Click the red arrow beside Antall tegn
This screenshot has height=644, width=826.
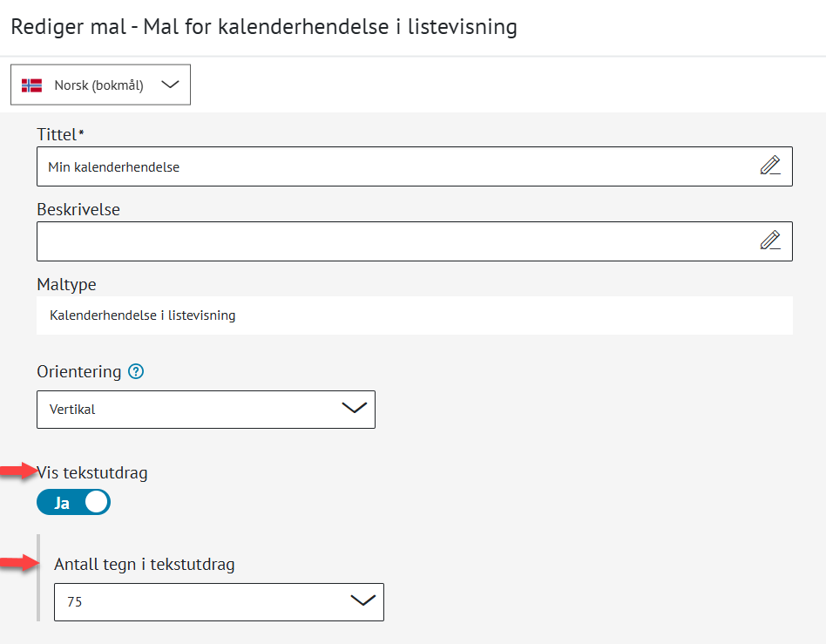(x=17, y=565)
